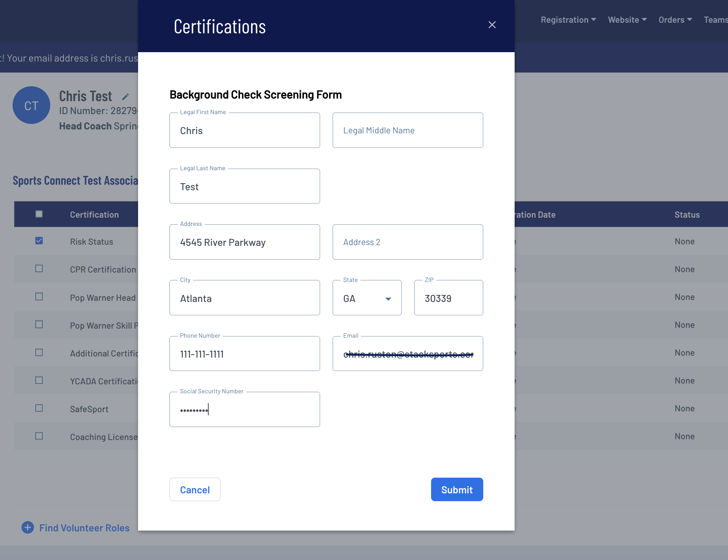The image size is (728, 560).
Task: Cancel the background check form
Action: pyautogui.click(x=195, y=489)
